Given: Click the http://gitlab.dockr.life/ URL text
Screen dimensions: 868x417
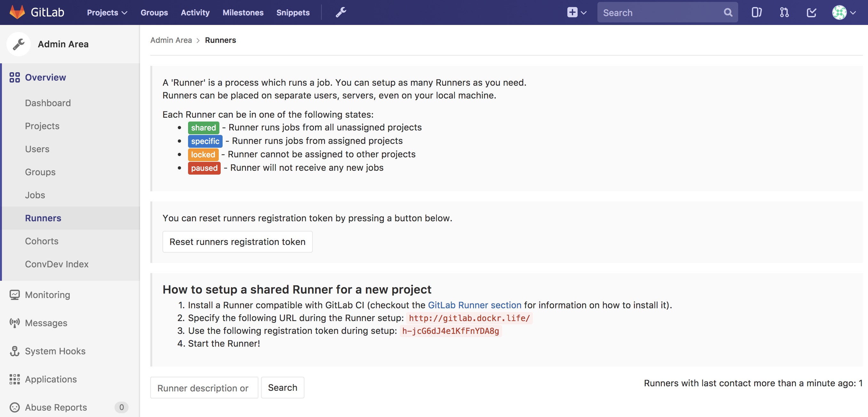Looking at the screenshot, I should 469,318.
